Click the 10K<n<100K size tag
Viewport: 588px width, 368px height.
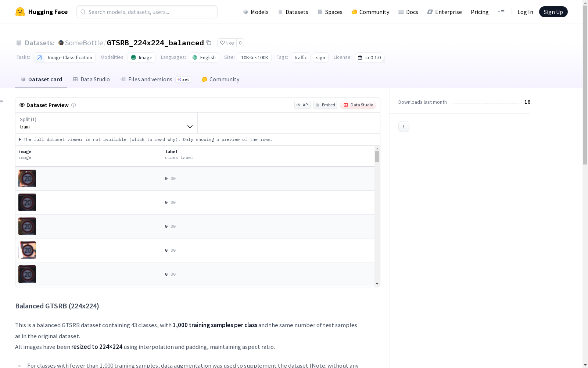[255, 57]
